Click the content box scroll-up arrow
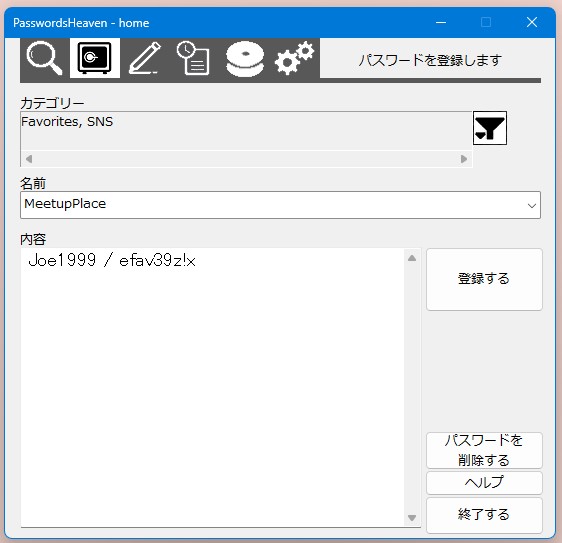The height and width of the screenshot is (543, 562). click(x=412, y=258)
